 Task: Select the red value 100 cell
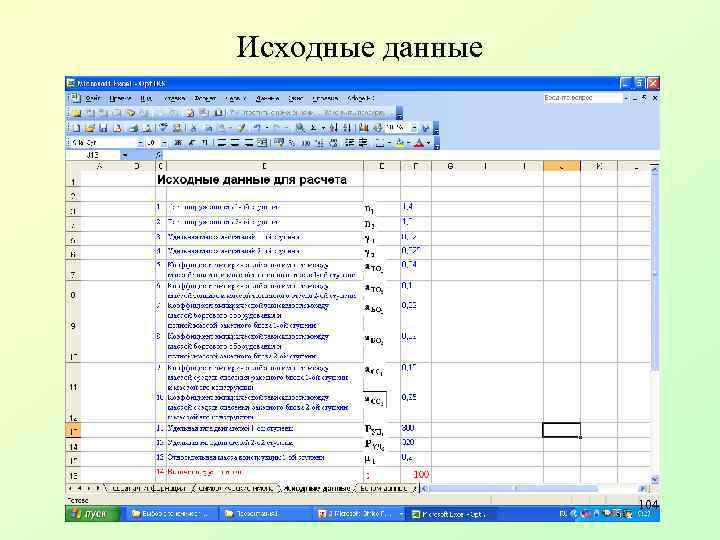point(416,474)
